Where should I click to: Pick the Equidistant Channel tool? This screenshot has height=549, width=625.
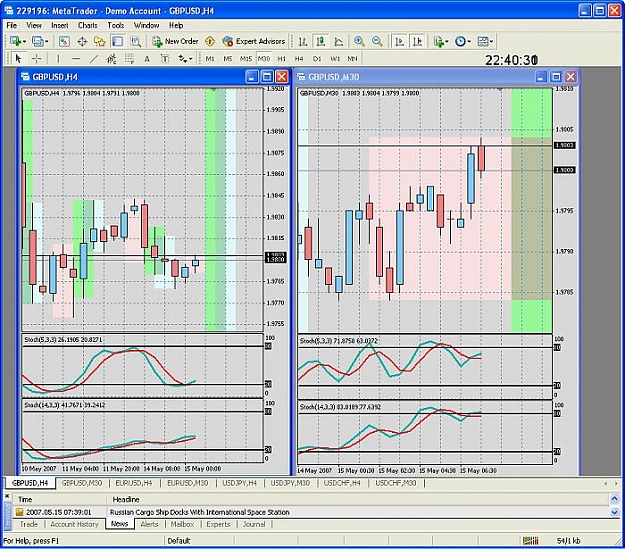[x=112, y=59]
